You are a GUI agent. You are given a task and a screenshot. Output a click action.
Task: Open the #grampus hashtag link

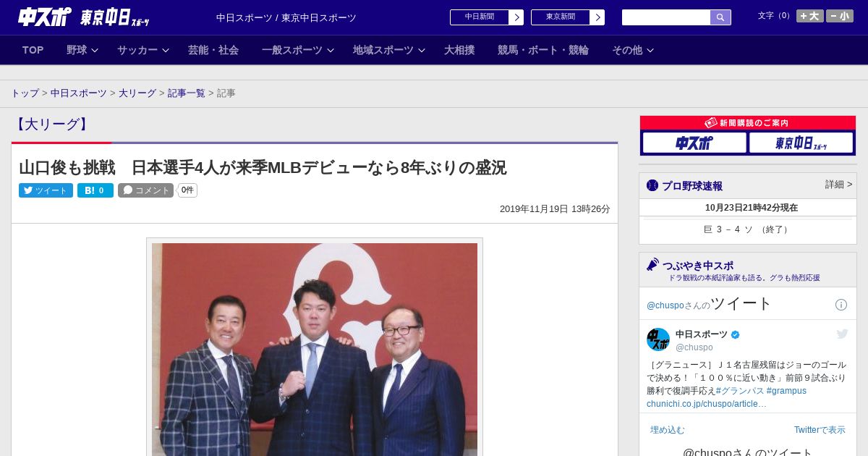(786, 391)
